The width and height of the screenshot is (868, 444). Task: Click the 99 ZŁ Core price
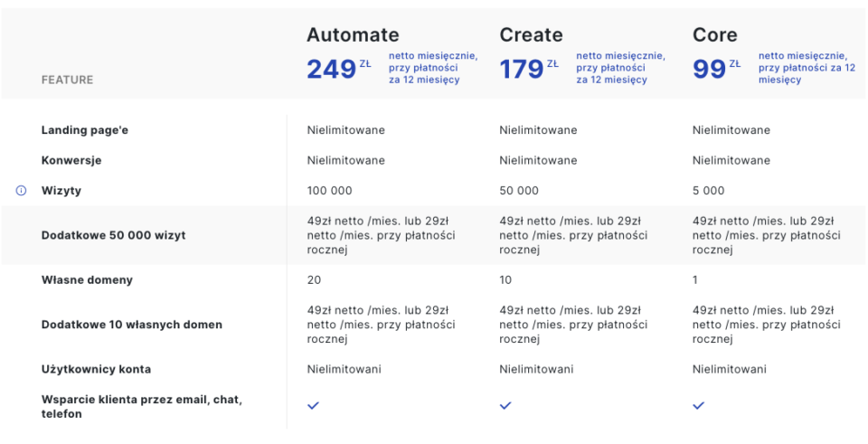click(x=716, y=70)
